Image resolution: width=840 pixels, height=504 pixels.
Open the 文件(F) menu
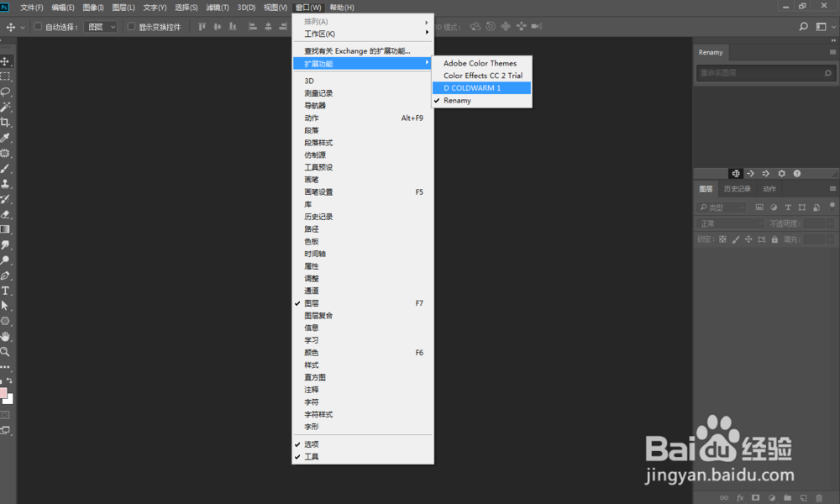32,8
